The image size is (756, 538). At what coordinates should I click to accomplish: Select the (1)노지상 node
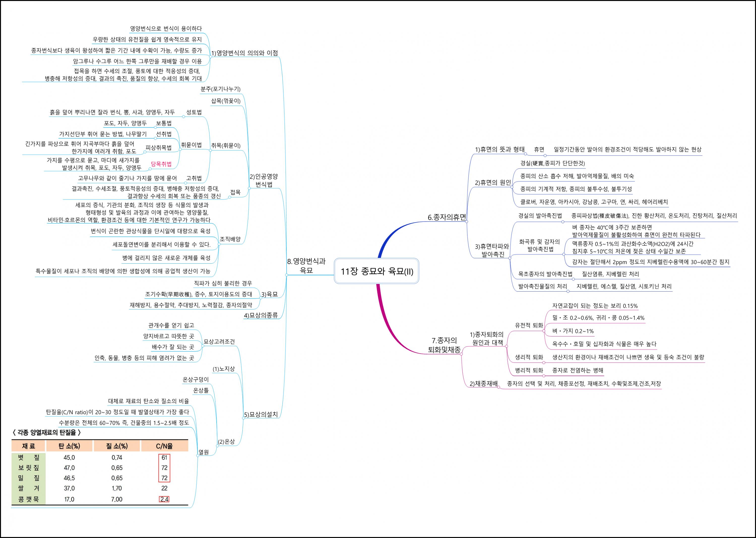(x=224, y=369)
